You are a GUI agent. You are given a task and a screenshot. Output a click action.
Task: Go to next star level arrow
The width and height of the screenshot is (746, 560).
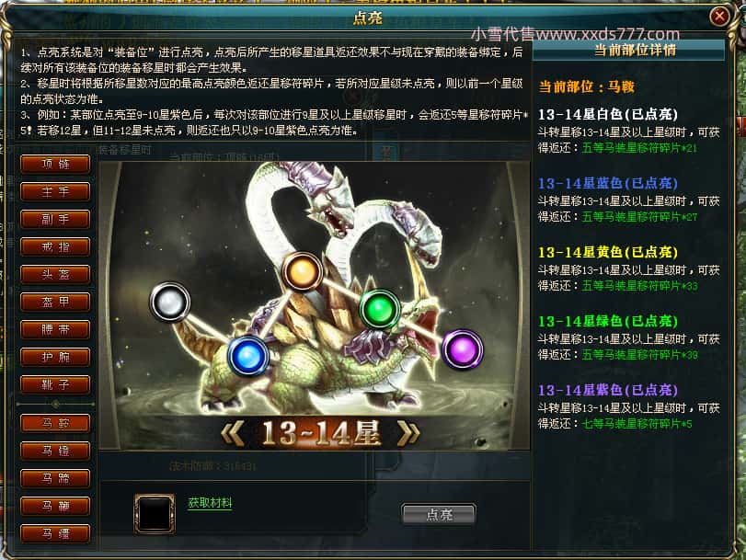(x=408, y=433)
